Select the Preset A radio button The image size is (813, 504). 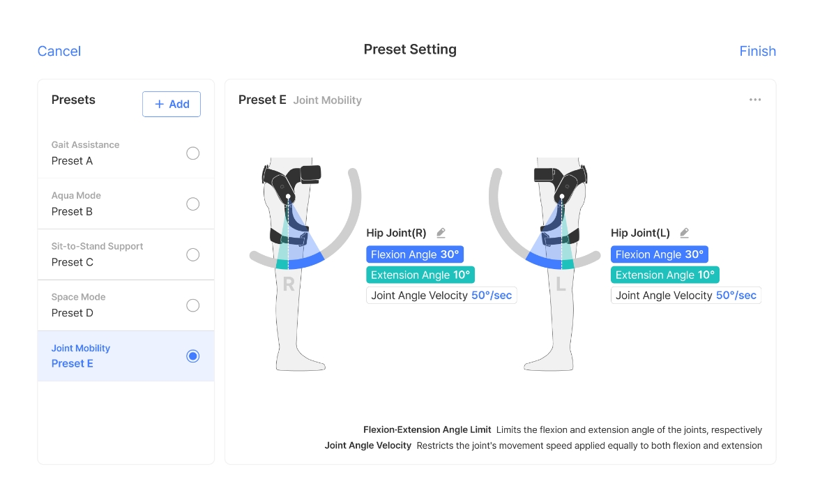pos(193,153)
